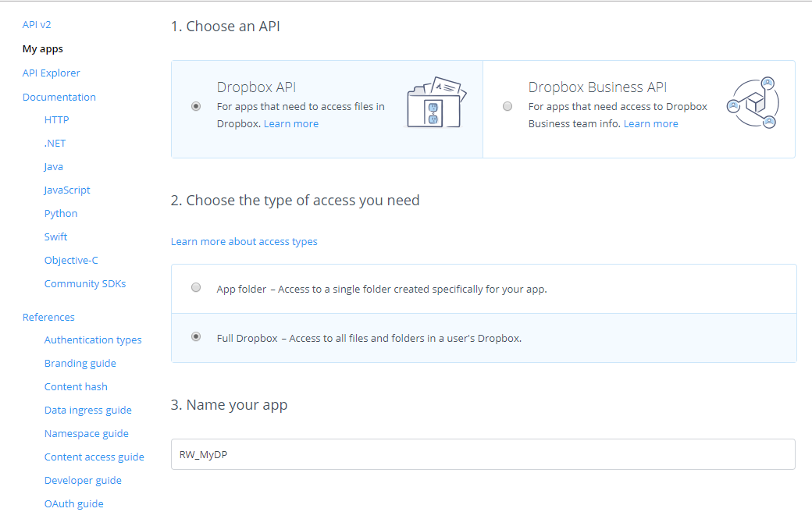Click the app name input field
The height and width of the screenshot is (512, 812).
click(483, 454)
